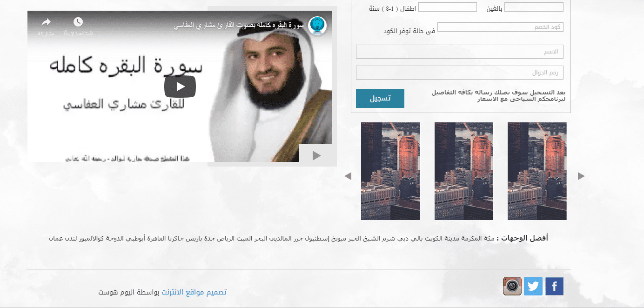
Task: Focus the رقم الجوال mobile number field
Action: pos(460,73)
